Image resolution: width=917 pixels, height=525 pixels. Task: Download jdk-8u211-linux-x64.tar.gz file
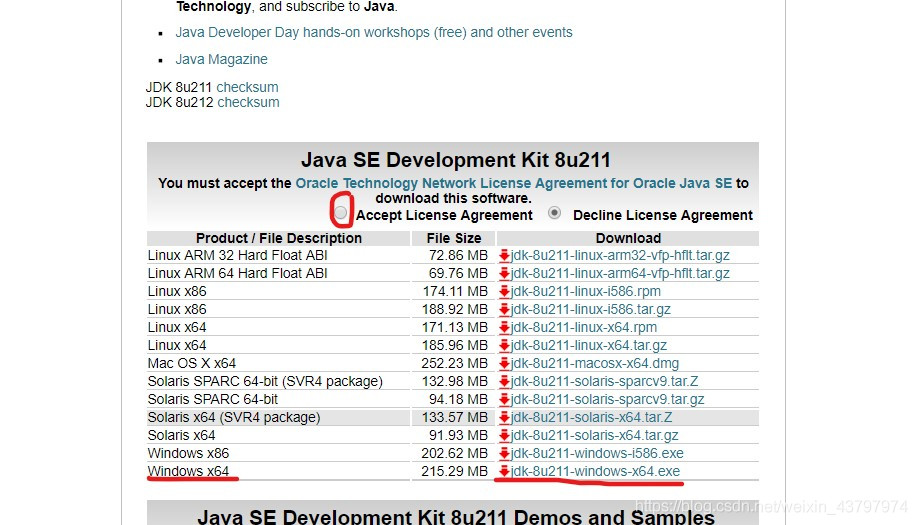(x=589, y=346)
